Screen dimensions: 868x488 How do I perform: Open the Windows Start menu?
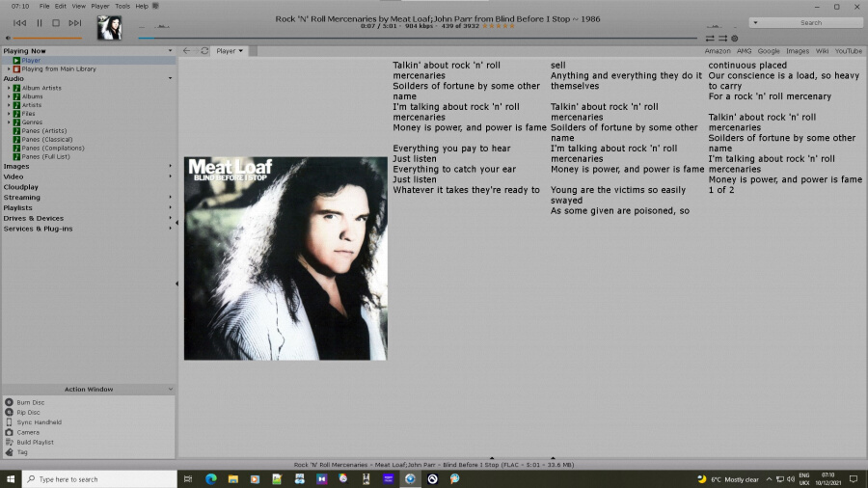tap(10, 479)
